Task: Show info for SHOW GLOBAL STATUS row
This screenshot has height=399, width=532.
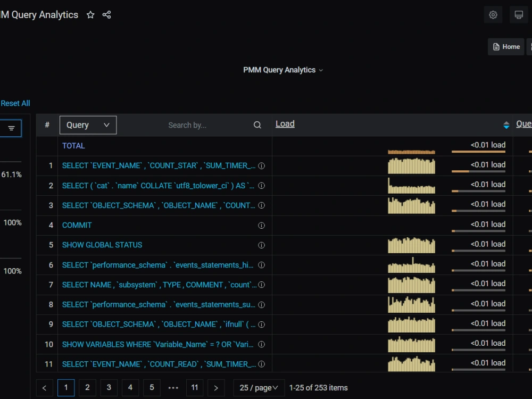Action: (x=261, y=245)
